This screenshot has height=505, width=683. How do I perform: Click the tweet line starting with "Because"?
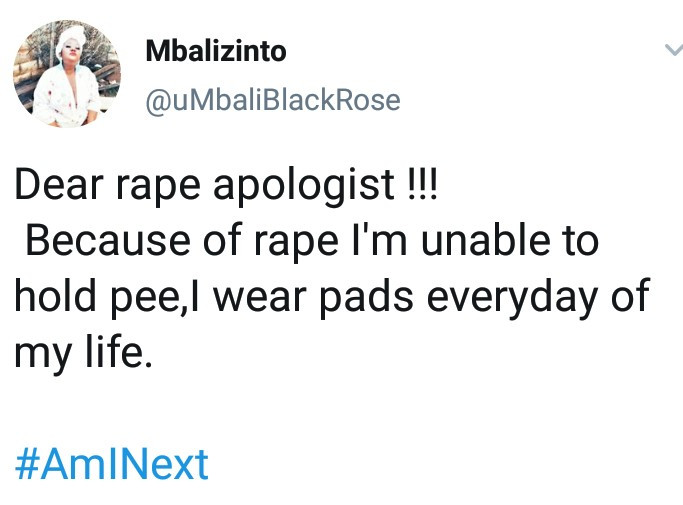click(312, 241)
